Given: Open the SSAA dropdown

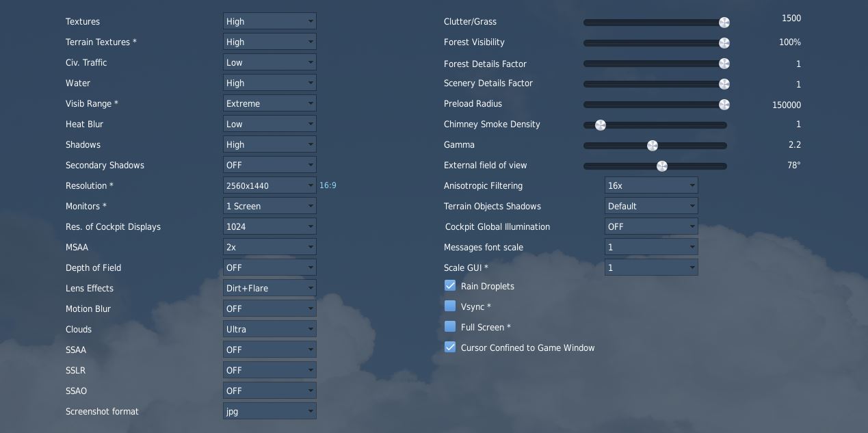Looking at the screenshot, I should [269, 350].
